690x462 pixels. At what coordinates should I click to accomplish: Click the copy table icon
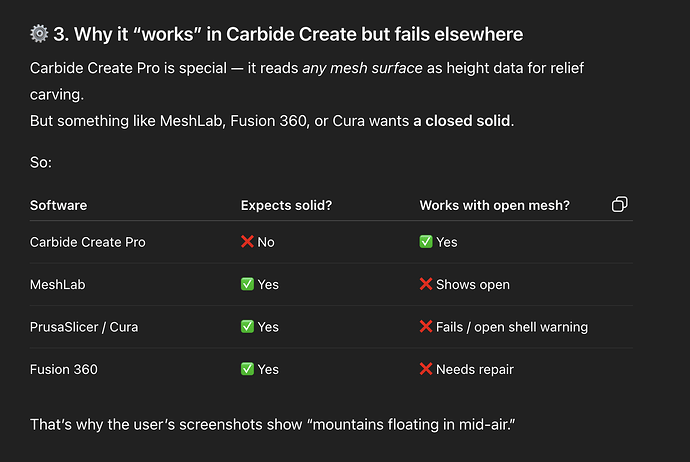click(x=619, y=205)
